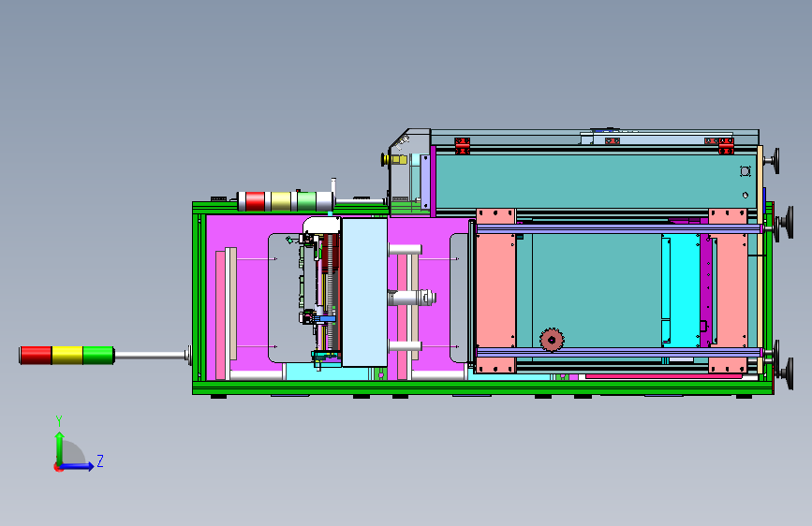This screenshot has width=812, height=526.
Task: Select the large upper teal cover panel
Action: coord(596,182)
